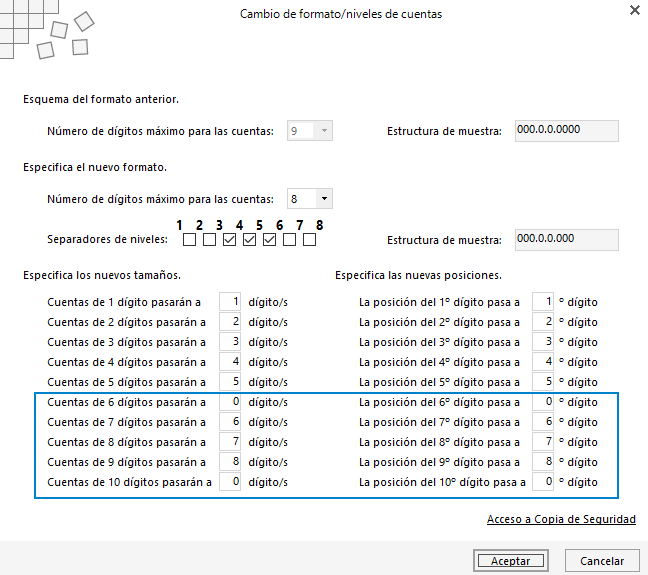This screenshot has height=575, width=648.
Task: Edit new position field for 4º dígito
Action: [543, 362]
